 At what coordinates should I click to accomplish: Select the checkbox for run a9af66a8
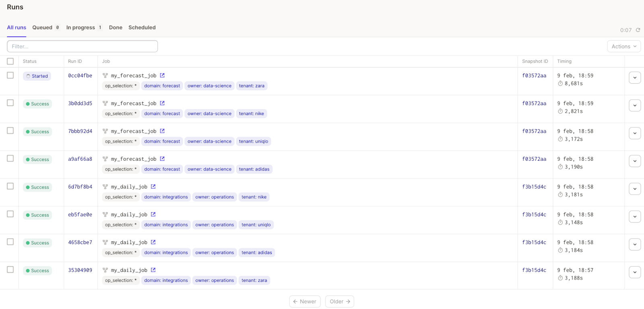pyautogui.click(x=10, y=158)
